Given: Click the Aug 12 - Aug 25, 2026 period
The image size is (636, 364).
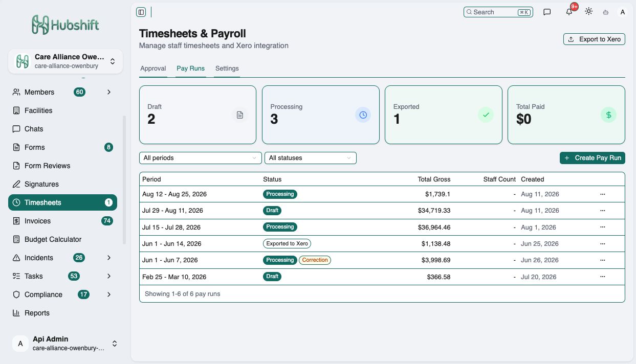Looking at the screenshot, I should [x=174, y=194].
